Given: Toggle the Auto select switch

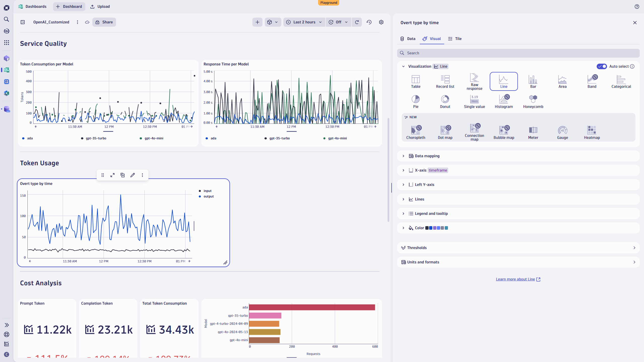Looking at the screenshot, I should (602, 66).
